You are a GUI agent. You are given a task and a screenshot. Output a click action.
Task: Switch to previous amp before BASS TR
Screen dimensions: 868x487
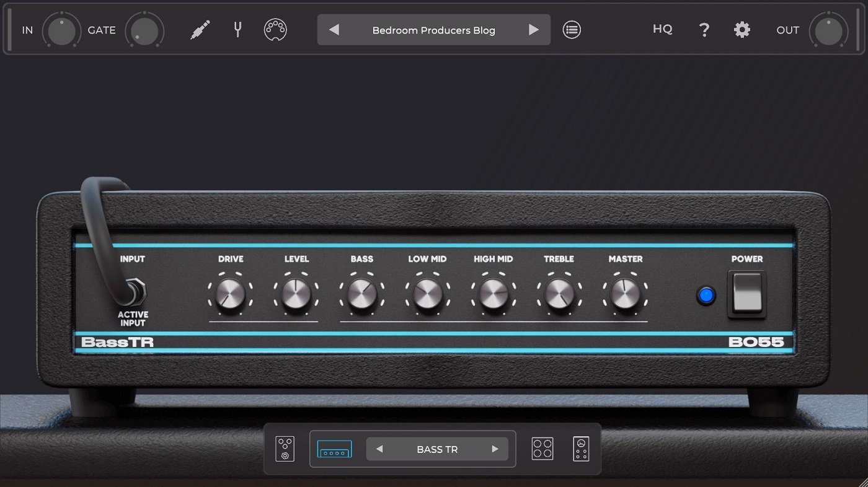click(x=379, y=449)
